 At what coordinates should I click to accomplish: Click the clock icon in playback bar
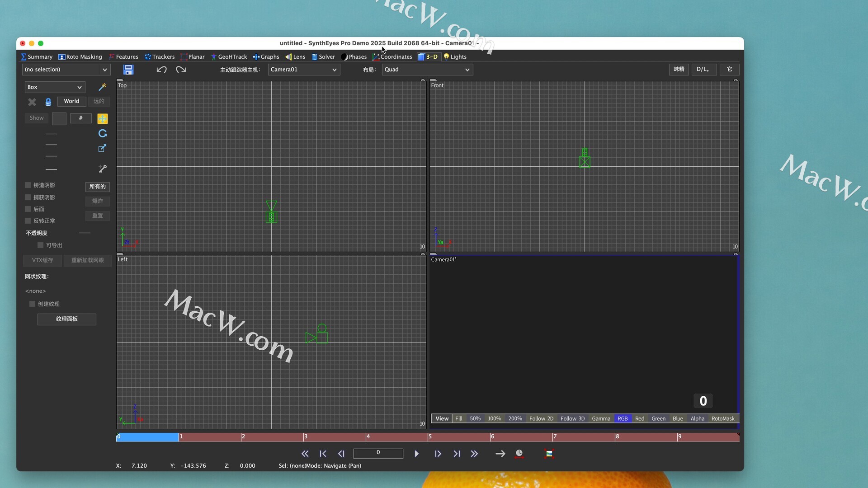pyautogui.click(x=519, y=454)
